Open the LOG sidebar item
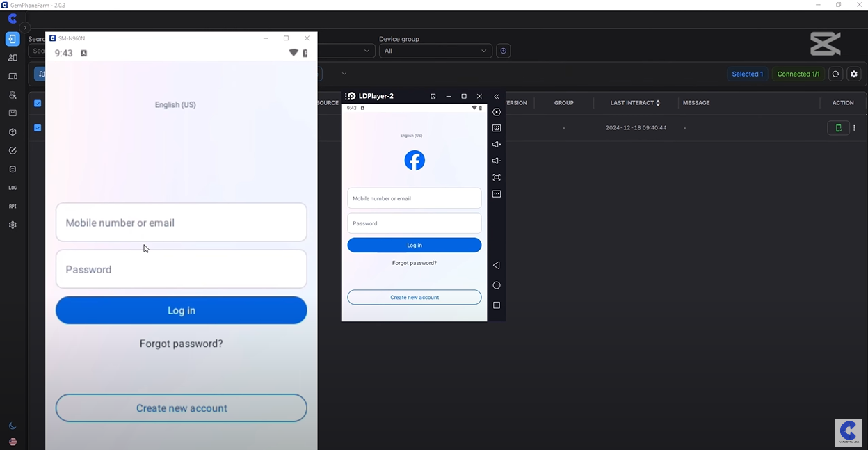 [x=13, y=188]
